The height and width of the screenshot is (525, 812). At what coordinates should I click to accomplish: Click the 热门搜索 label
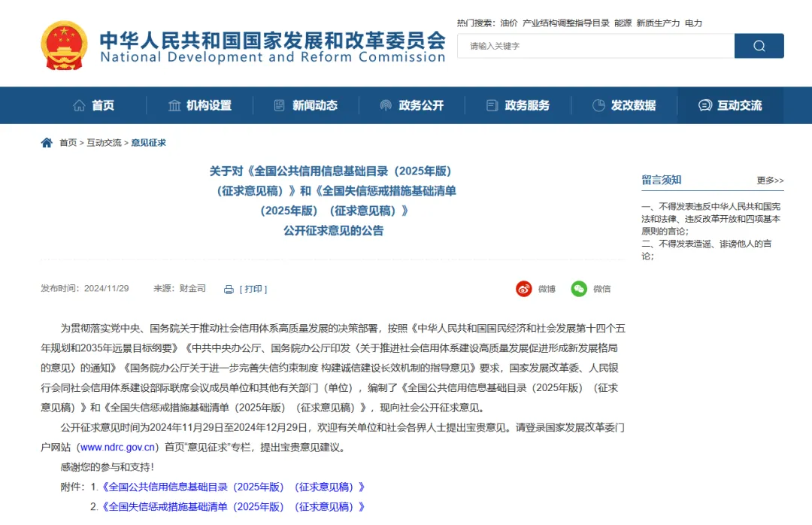pos(475,23)
